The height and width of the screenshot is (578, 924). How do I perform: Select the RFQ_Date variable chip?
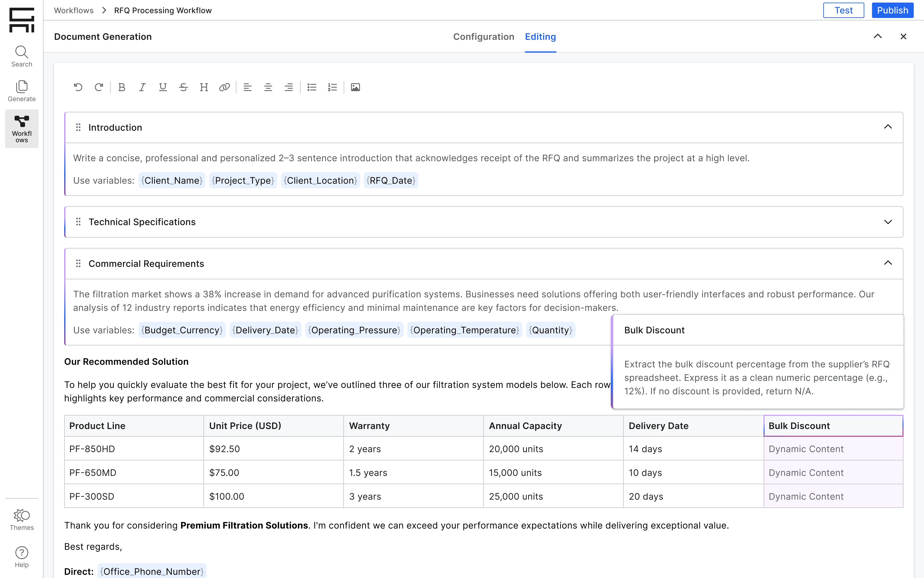[x=391, y=180]
